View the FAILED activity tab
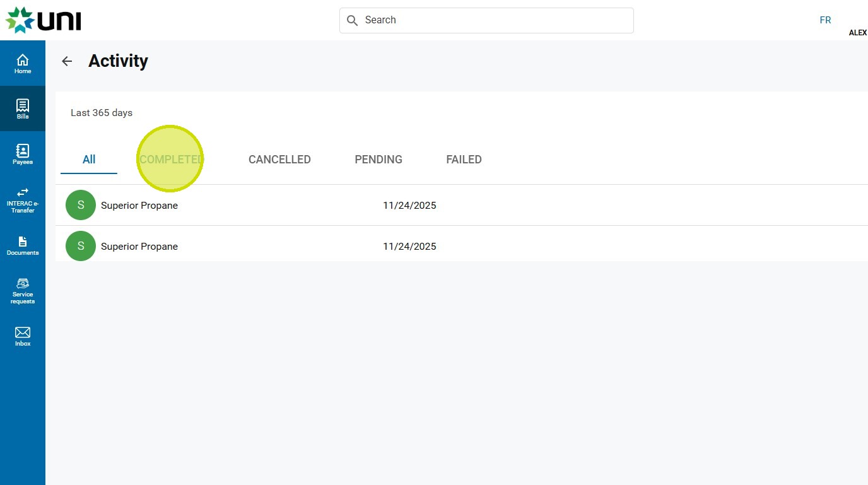868x485 pixels. 464,160
